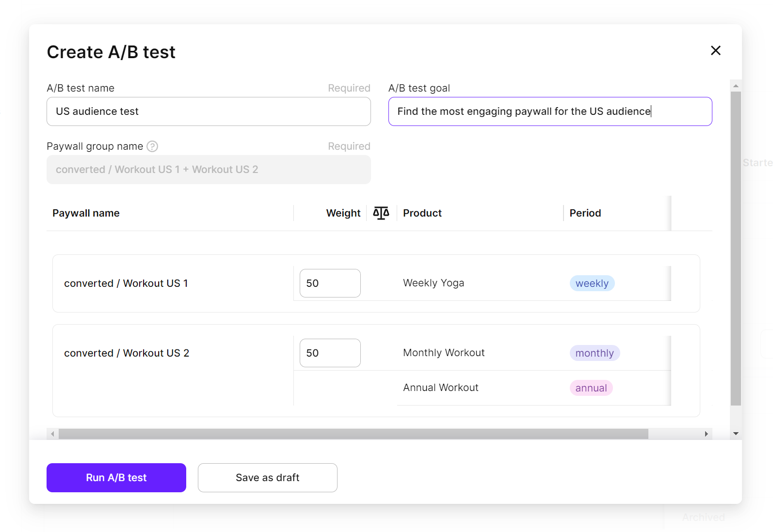The image size is (773, 532).
Task: Select the converted / Workout US 2 row name
Action: 127,353
